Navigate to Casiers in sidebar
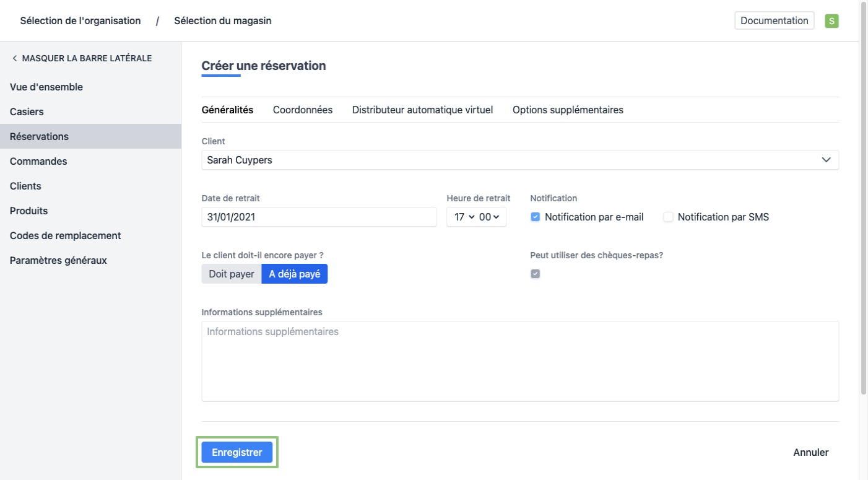Screen dimensions: 868x480 click(x=27, y=111)
